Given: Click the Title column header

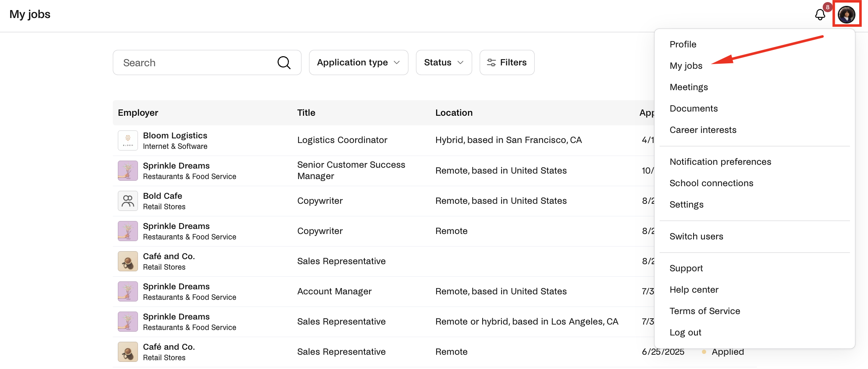Looking at the screenshot, I should point(306,113).
